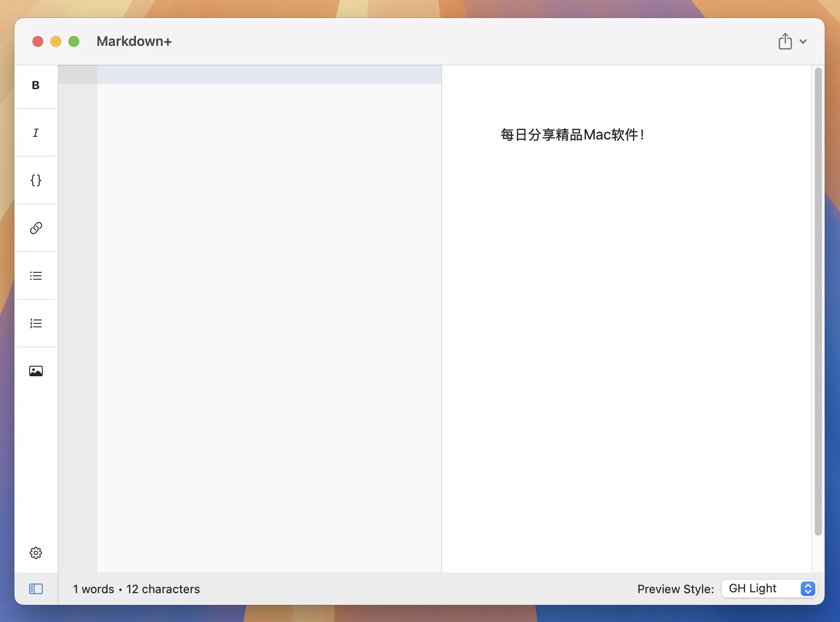Insert a hyperlink with the chain icon

[36, 228]
